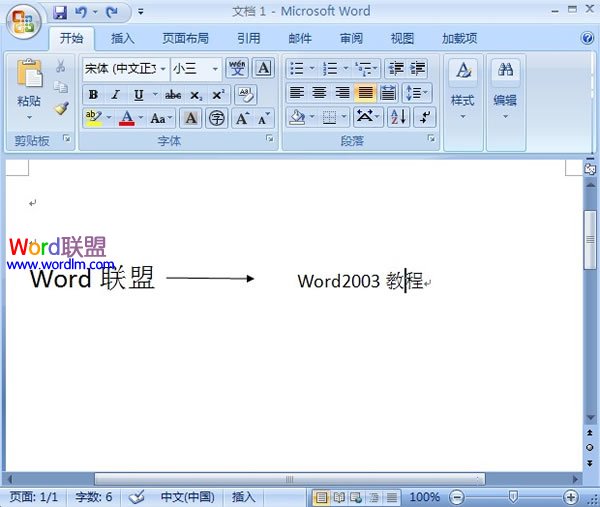Apply numbered list
This screenshot has width=600, height=507.
(x=329, y=69)
